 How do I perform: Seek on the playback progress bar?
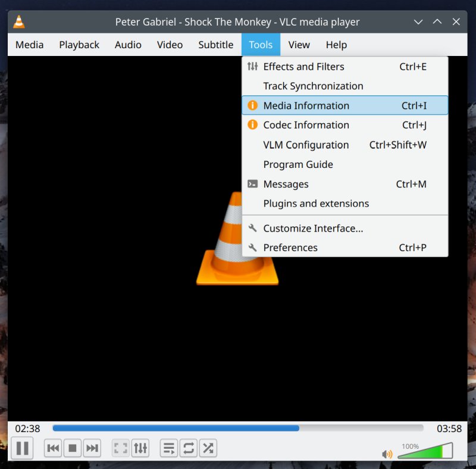coord(238,428)
